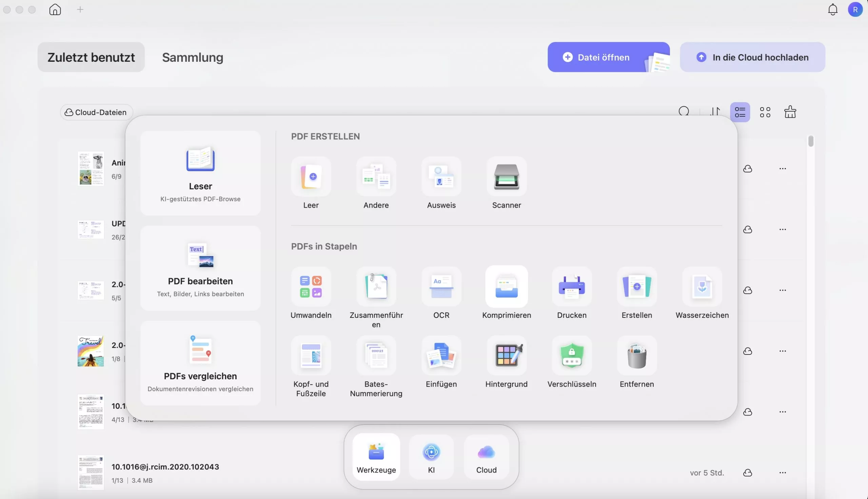The width and height of the screenshot is (868, 499).
Task: Click the file list vertical scrollbar
Action: pos(810,141)
